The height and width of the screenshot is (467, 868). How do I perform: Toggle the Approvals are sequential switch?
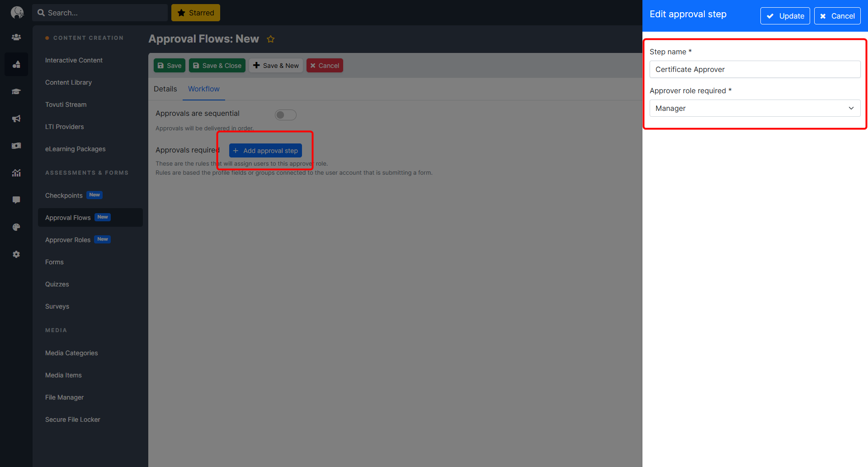[x=285, y=115]
